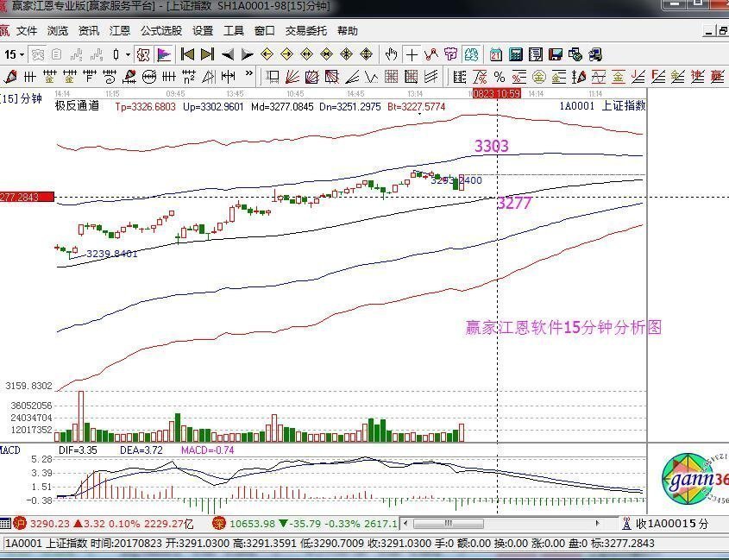Click the 收1A00015分 status indicator

click(665, 524)
